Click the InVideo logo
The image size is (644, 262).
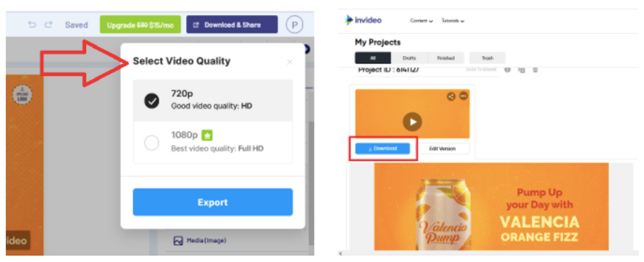363,20
